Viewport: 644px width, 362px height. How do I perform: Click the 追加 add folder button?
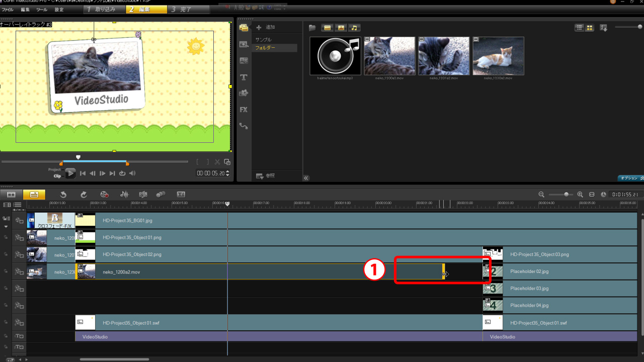click(266, 27)
